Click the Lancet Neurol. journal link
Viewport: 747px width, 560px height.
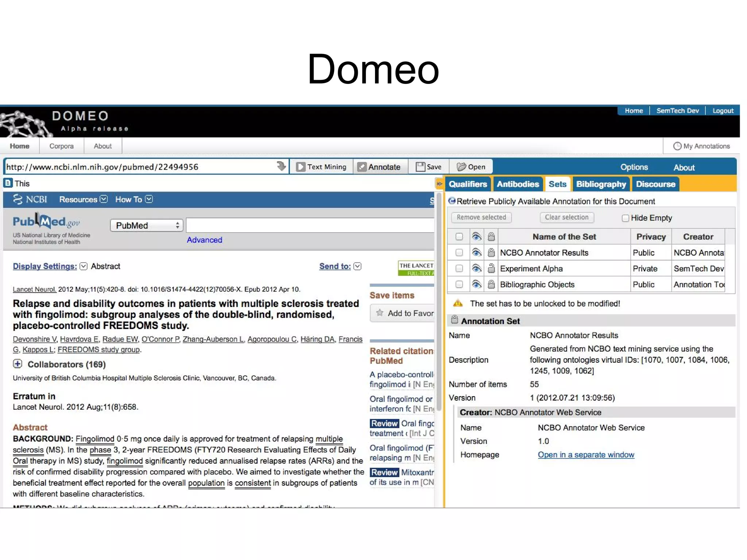(35, 289)
